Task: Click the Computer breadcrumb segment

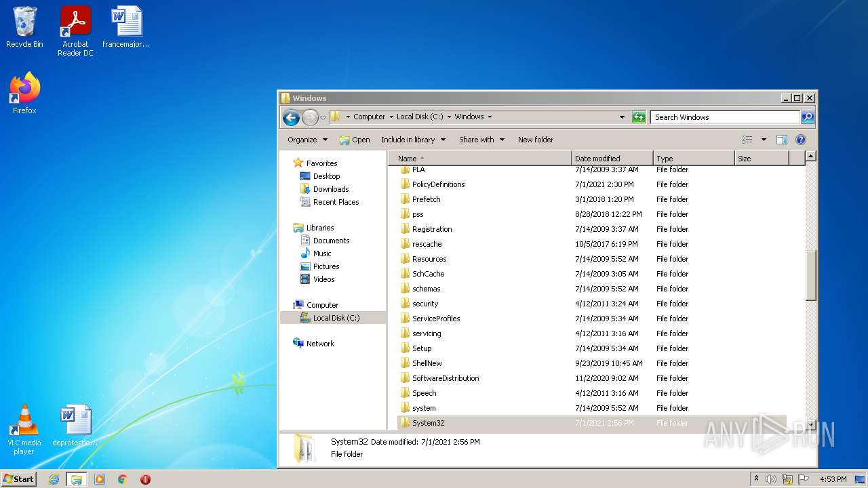Action: click(369, 117)
